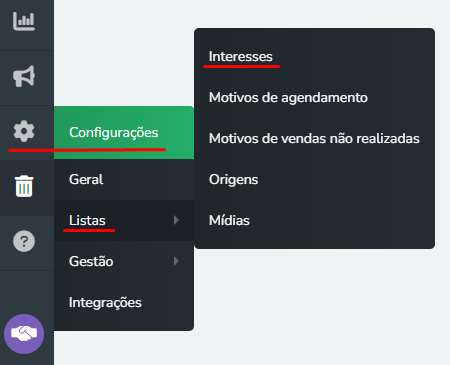This screenshot has width=450, height=365.
Task: Click empty page area above Configurações
Action: 123,53
